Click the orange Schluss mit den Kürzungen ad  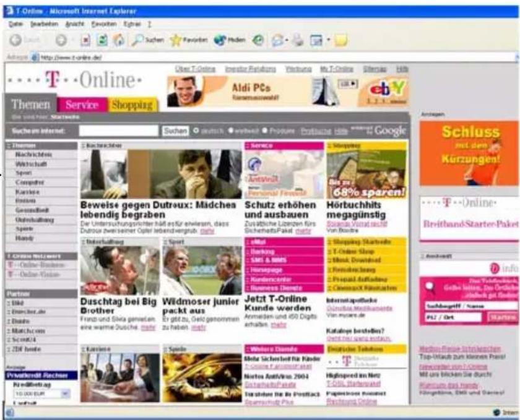pyautogui.click(x=469, y=153)
